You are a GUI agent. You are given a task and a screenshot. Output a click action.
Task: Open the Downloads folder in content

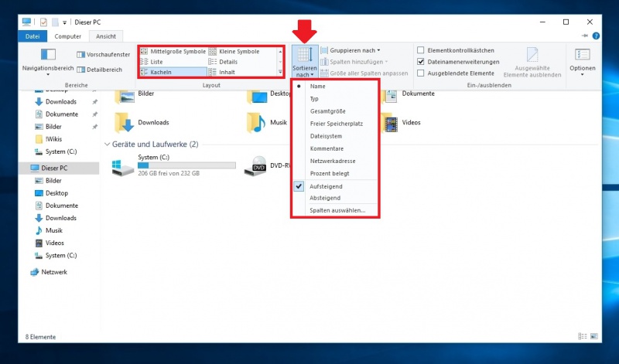pos(142,123)
